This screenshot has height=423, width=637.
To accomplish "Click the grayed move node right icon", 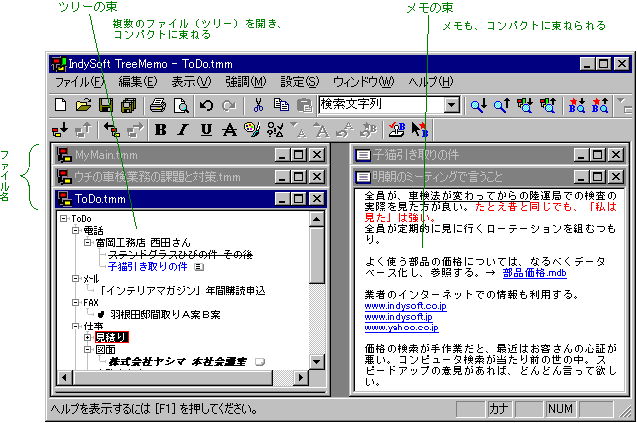I will (x=134, y=130).
